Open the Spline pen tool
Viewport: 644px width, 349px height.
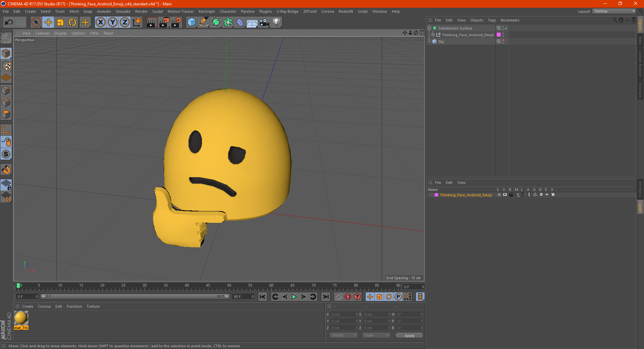pos(204,22)
